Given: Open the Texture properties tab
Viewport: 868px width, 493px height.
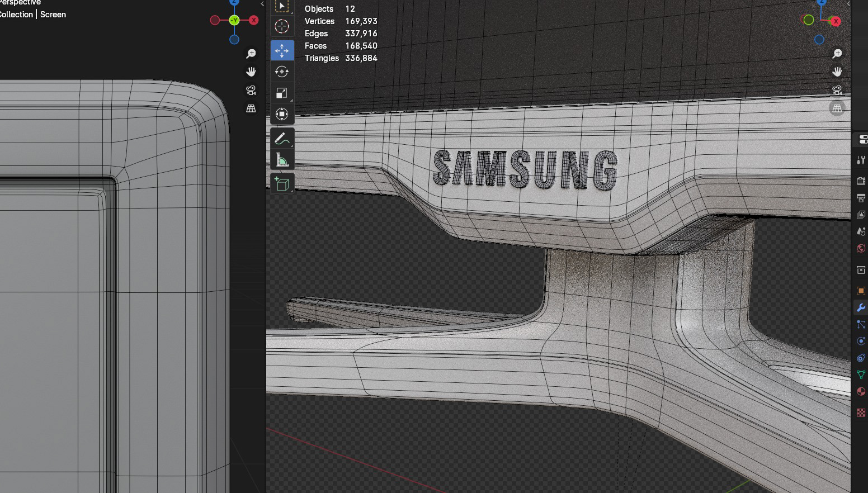Looking at the screenshot, I should (861, 413).
